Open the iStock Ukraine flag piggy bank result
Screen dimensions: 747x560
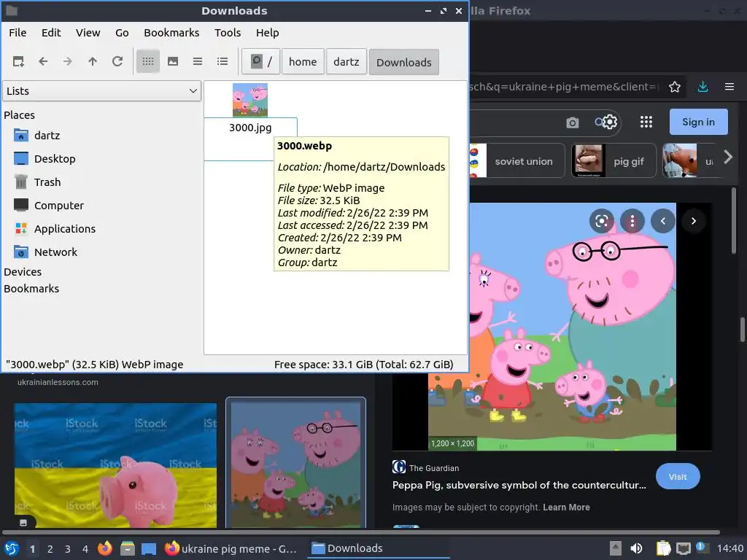pyautogui.click(x=115, y=465)
